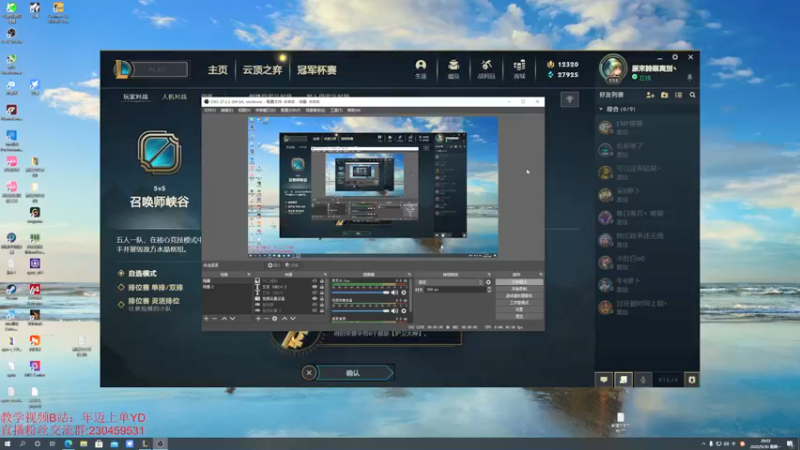Screen dimensions: 800x450
Task: Switch to the 冠军杯赛 tab
Action: tap(317, 70)
